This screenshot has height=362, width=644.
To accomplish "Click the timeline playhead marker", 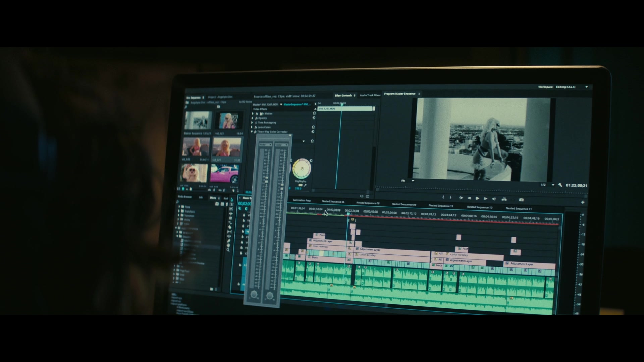I will 348,214.
